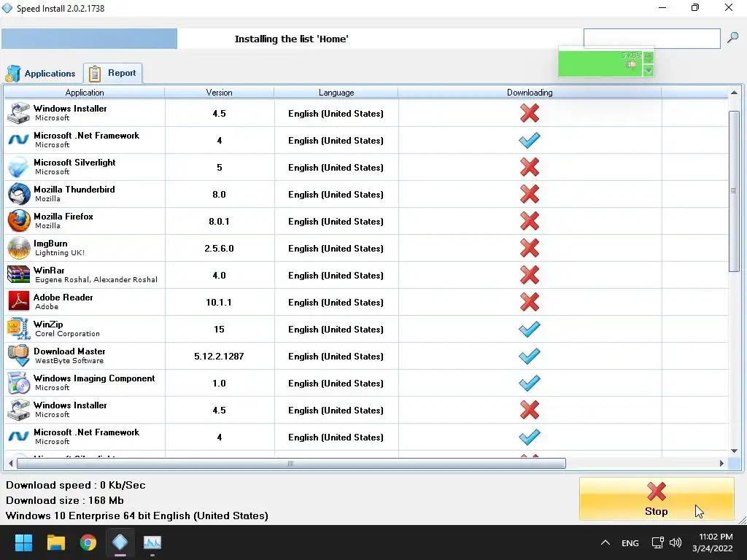Viewport: 747px width, 560px height.
Task: Select the Mozilla Firefox icon
Action: coord(19,221)
